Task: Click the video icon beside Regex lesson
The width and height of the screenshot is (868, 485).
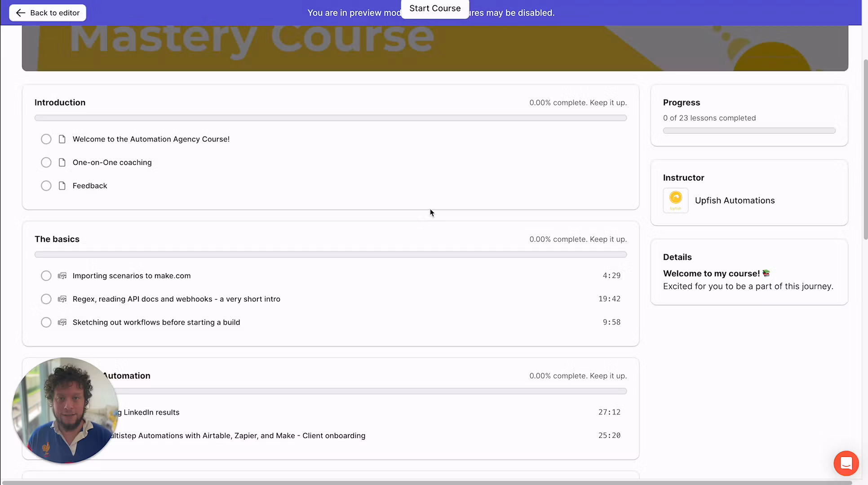Action: tap(62, 299)
